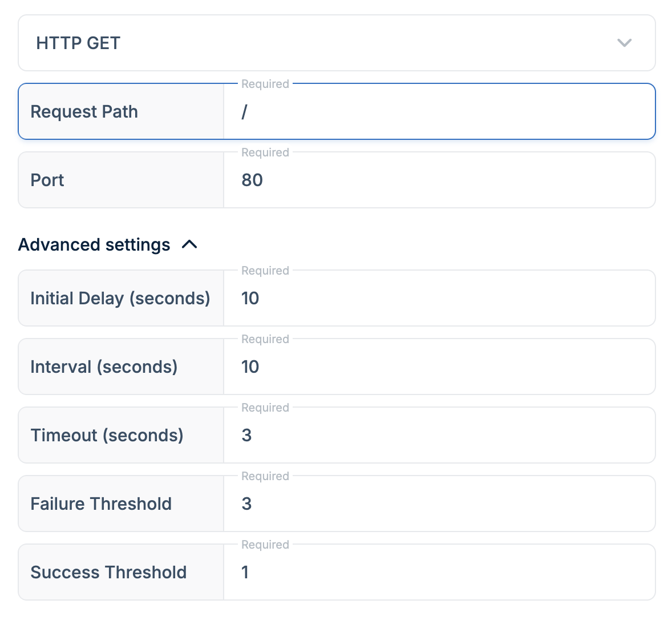This screenshot has width=672, height=620.
Task: Click the Timeout (seconds) label
Action: point(107,436)
